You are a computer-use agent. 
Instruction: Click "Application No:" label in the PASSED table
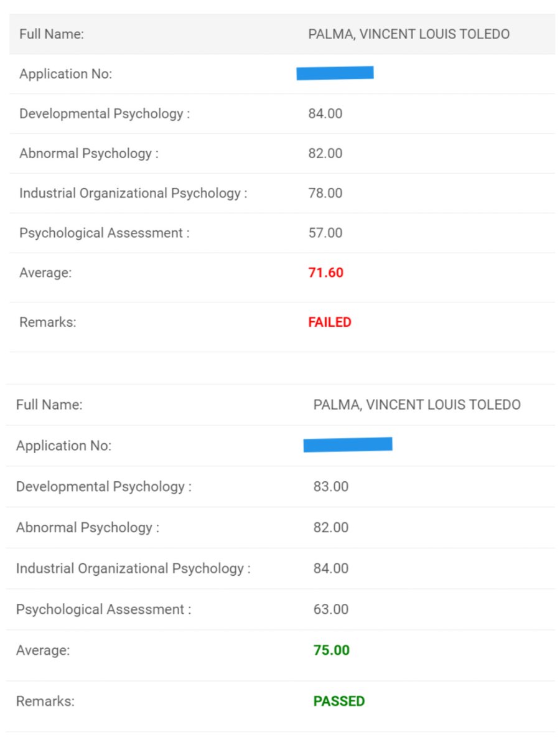click(64, 446)
